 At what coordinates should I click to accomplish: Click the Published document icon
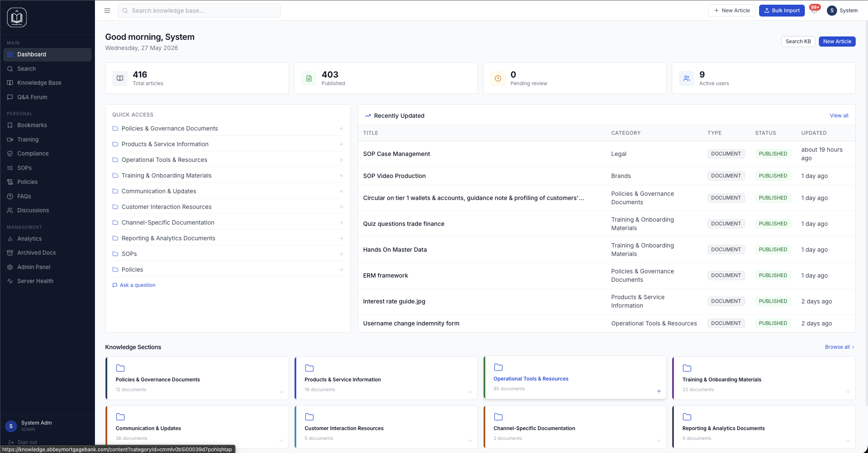[x=309, y=78]
